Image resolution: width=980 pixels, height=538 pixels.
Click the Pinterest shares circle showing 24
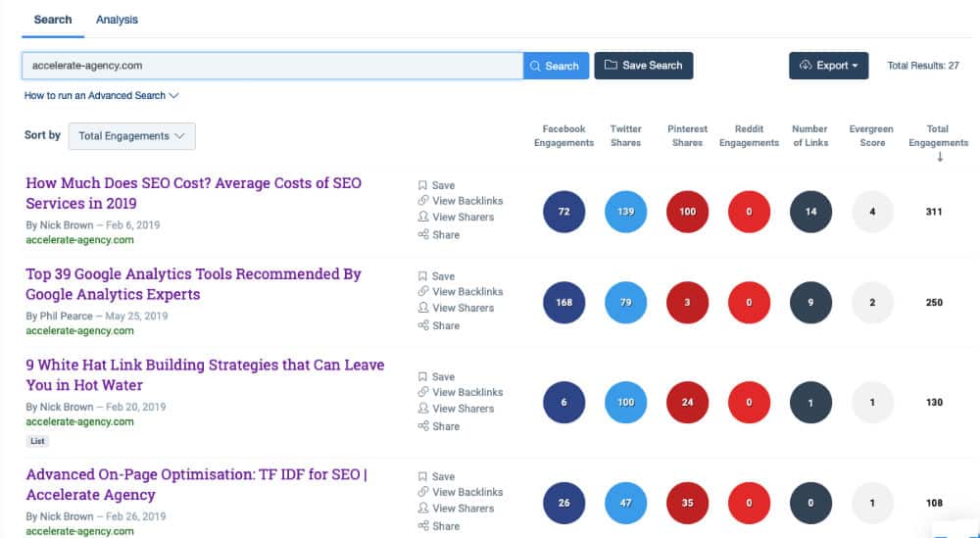[x=687, y=403]
